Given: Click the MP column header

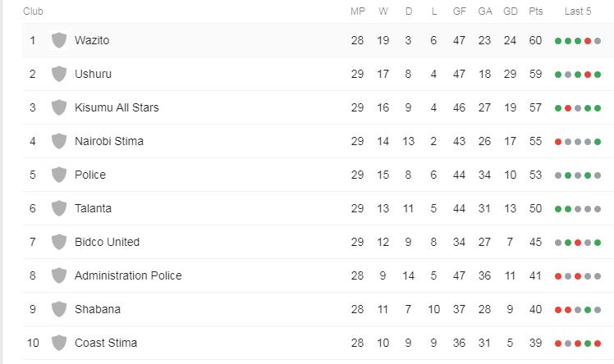Looking at the screenshot, I should pyautogui.click(x=358, y=11).
